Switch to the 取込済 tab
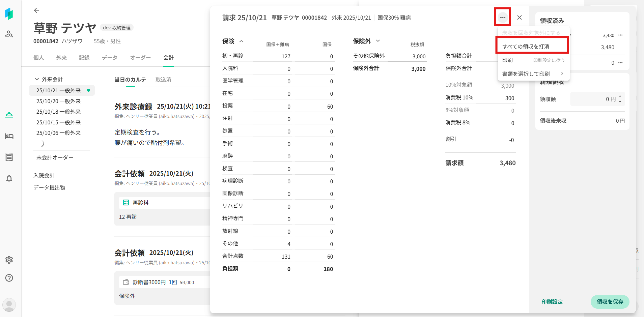644x317 pixels. coord(163,80)
